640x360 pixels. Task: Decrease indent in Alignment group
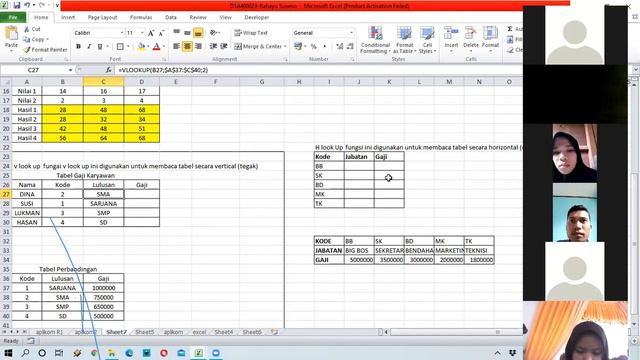tap(213, 47)
